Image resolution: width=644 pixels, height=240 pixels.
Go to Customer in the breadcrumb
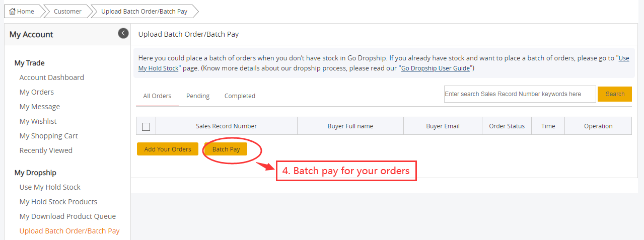67,11
